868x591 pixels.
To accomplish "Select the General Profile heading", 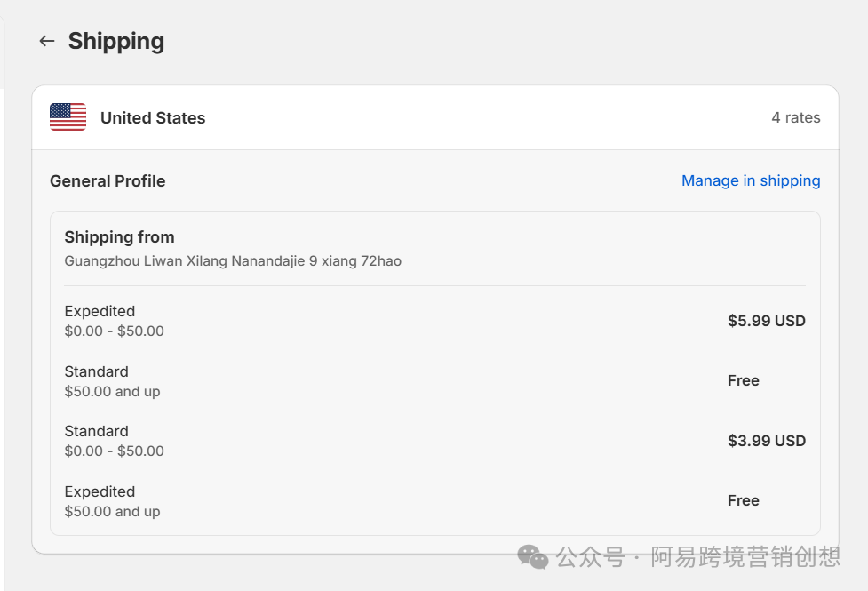I will 108,180.
